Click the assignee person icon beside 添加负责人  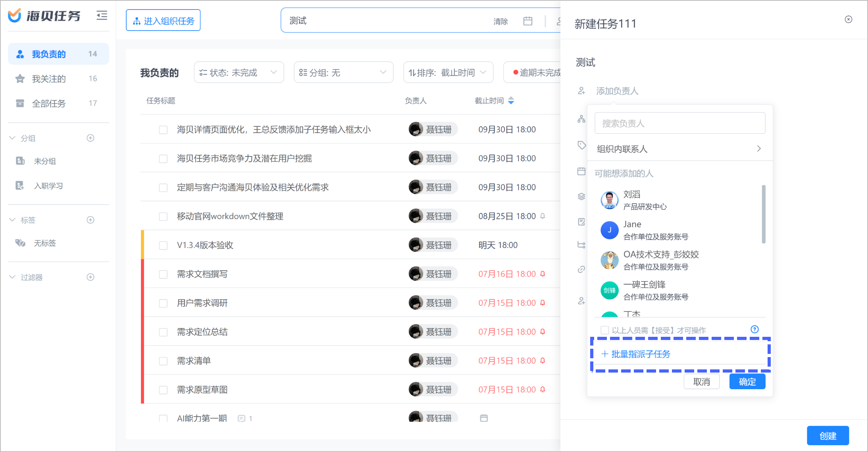coord(581,91)
